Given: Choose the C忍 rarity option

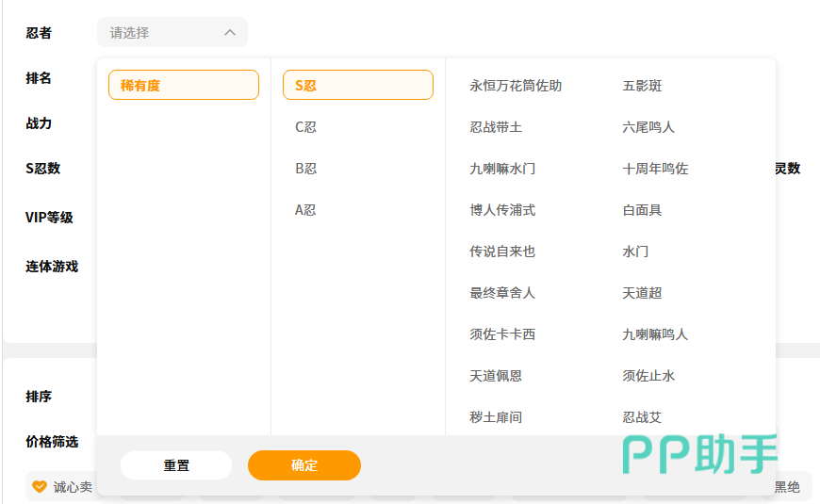Looking at the screenshot, I should (x=306, y=127).
